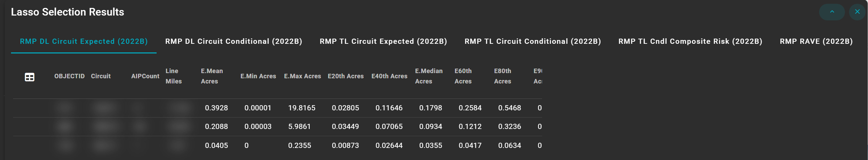Click the E.Mean Acres column header
This screenshot has width=868, height=160.
pyautogui.click(x=212, y=76)
